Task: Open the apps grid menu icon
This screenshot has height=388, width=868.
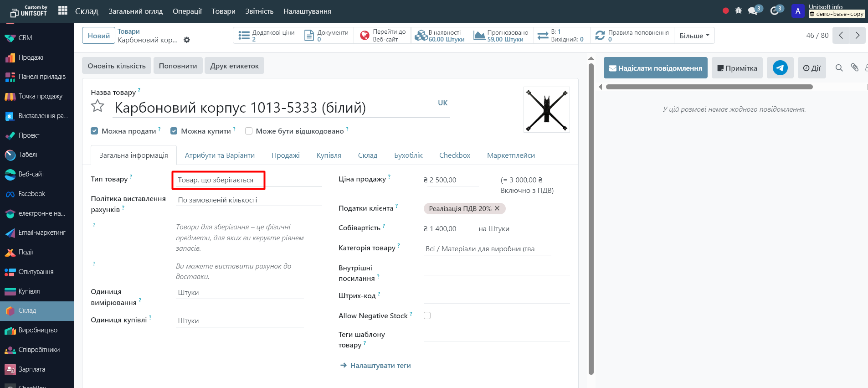Action: 63,11
